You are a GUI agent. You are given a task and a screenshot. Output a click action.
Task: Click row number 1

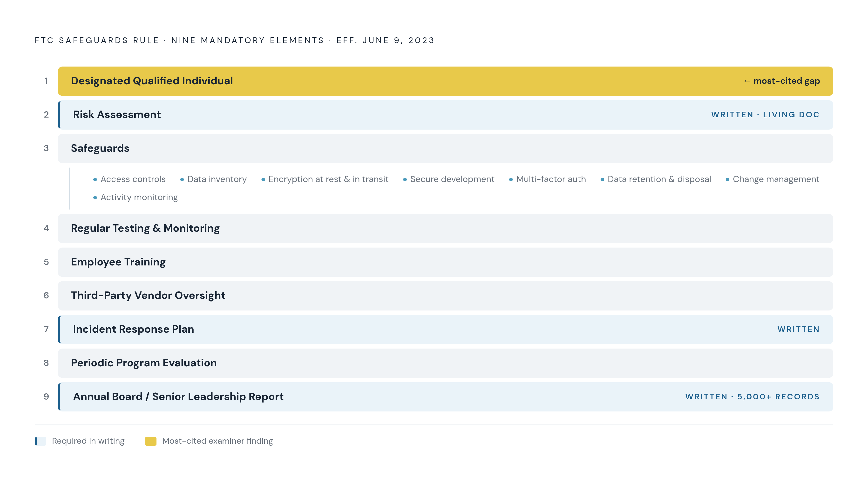coord(46,81)
